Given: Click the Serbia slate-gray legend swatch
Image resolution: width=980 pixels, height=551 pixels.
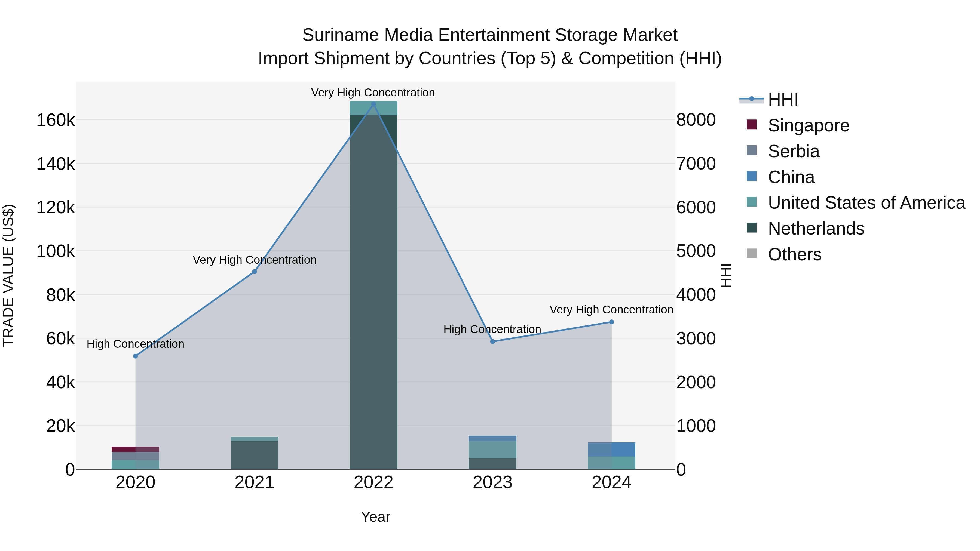Looking at the screenshot, I should (752, 150).
